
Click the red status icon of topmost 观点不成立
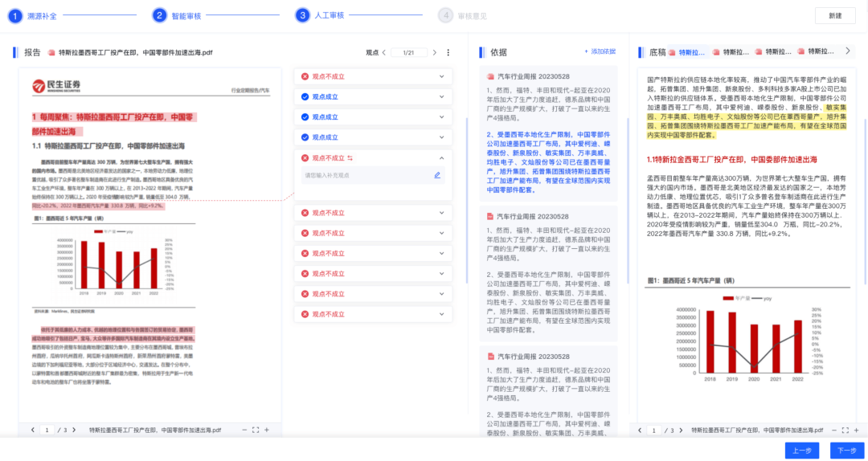(x=305, y=76)
